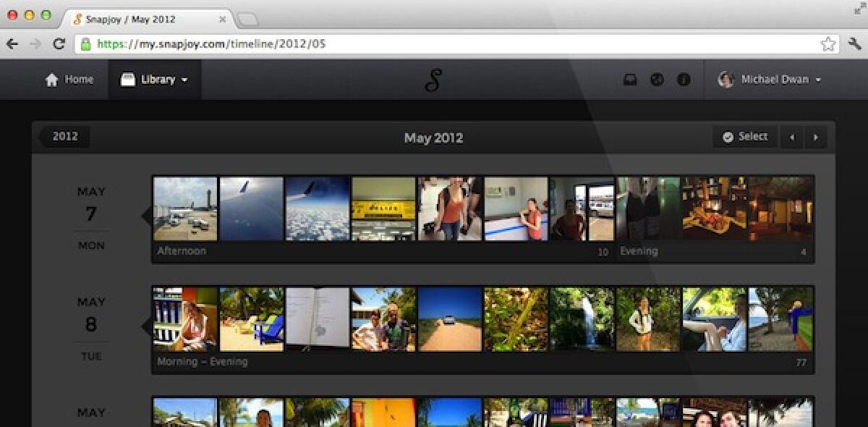Go to previous month arrow
The width and height of the screenshot is (868, 427).
pos(792,137)
